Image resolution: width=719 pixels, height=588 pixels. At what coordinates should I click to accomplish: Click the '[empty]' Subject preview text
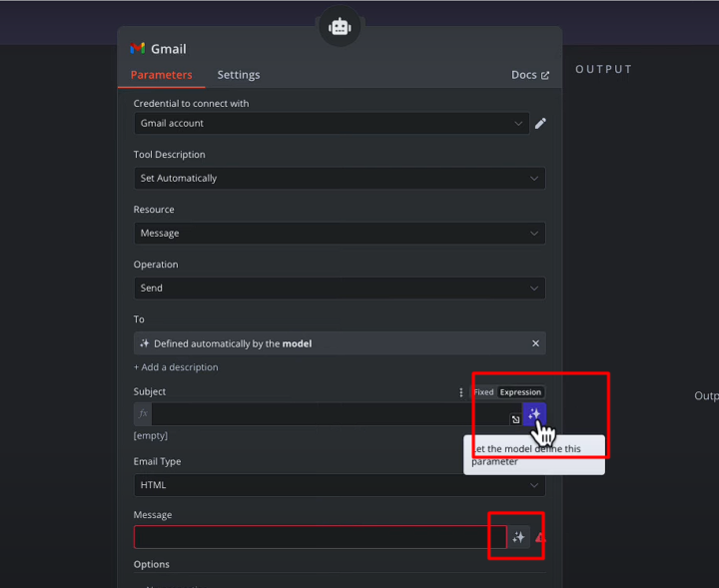pos(151,435)
